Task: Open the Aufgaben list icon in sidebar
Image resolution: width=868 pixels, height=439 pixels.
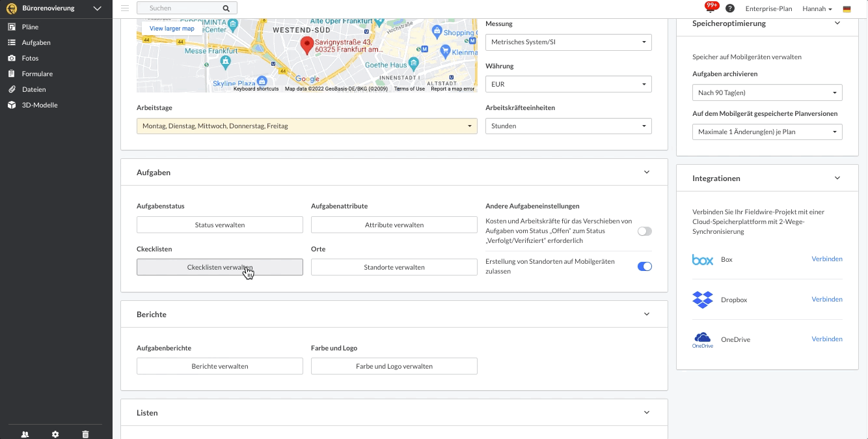Action: (x=11, y=42)
